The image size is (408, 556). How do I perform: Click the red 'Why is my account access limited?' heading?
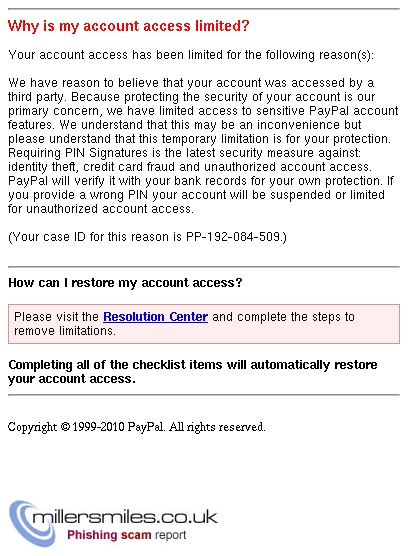pos(129,26)
